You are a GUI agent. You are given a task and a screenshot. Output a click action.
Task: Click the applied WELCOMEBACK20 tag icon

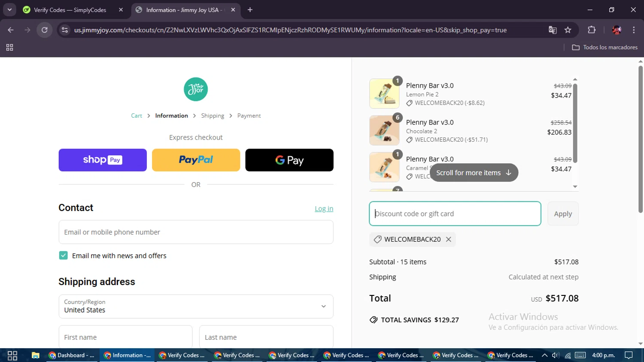(x=378, y=240)
